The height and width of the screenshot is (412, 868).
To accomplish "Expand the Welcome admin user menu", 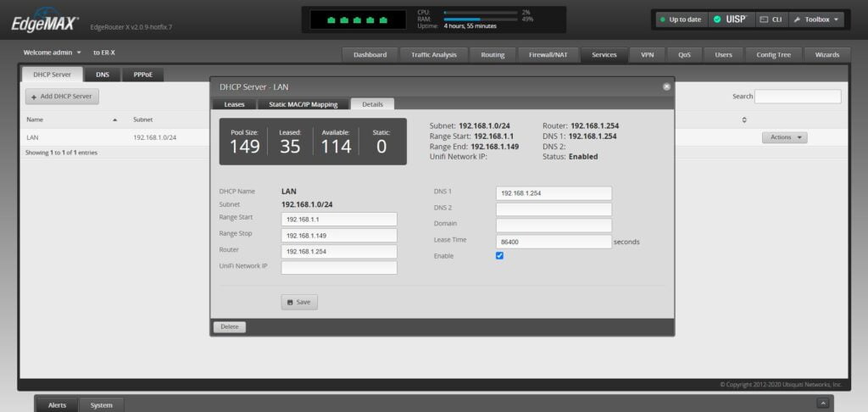I will 52,53.
